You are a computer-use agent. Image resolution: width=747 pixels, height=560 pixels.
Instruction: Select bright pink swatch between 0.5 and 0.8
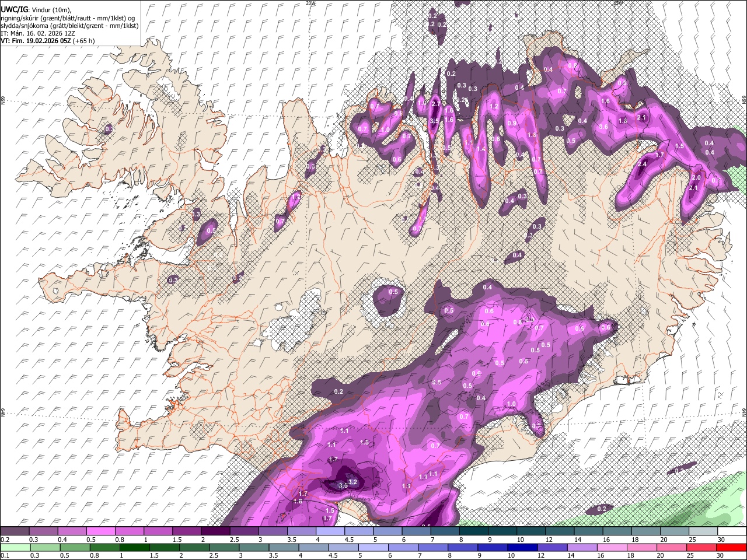(x=100, y=531)
